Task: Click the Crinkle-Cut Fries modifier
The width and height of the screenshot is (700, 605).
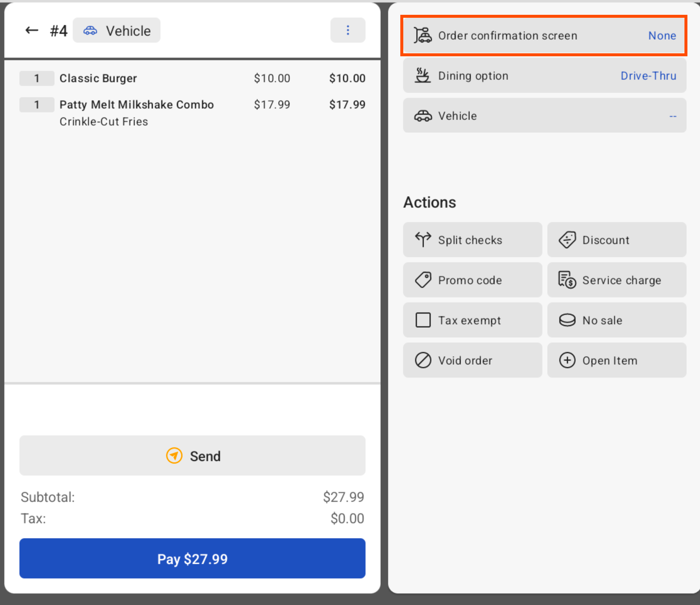Action: [x=104, y=121]
